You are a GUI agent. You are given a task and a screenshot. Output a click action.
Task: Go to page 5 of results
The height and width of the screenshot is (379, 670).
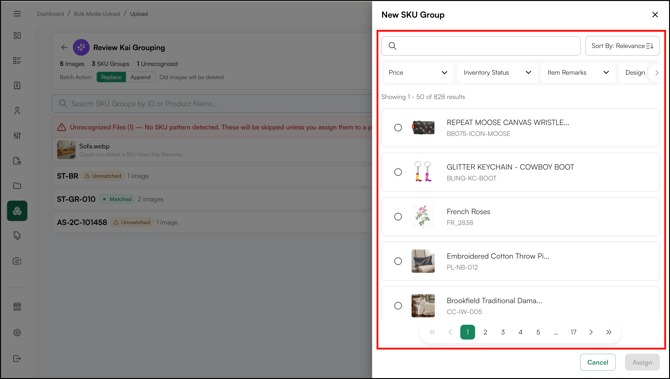coord(538,332)
